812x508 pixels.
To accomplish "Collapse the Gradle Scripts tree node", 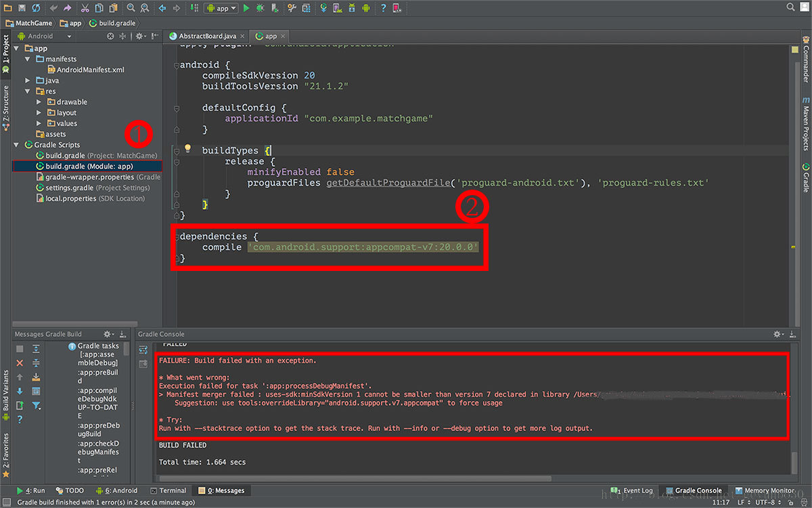I will point(17,145).
